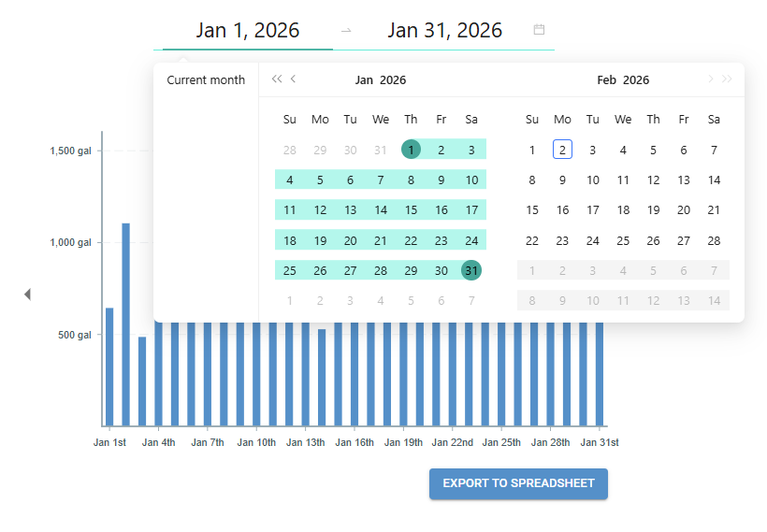Image resolution: width=767 pixels, height=532 pixels.
Task: Select January 15 in the calendar
Action: click(x=411, y=210)
